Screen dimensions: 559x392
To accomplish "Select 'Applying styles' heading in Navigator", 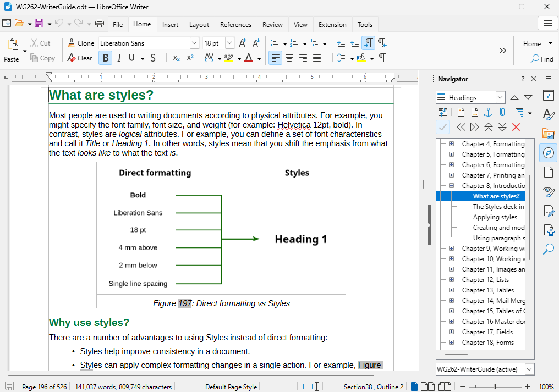I will 495,217.
